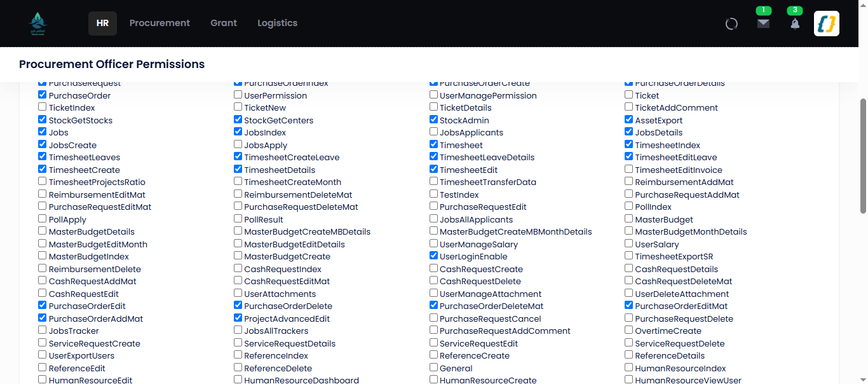Uncheck the PurchaseOrderEdit checkbox

pos(43,305)
